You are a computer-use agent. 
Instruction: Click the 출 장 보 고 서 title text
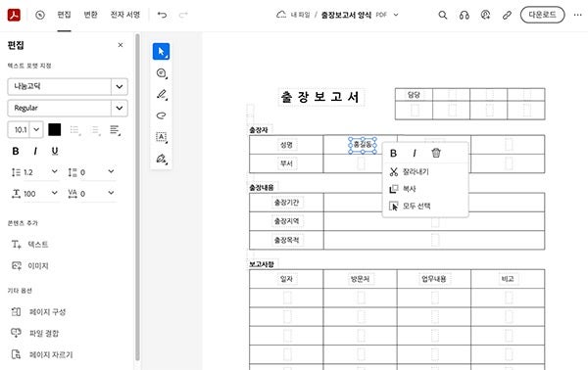click(320, 97)
